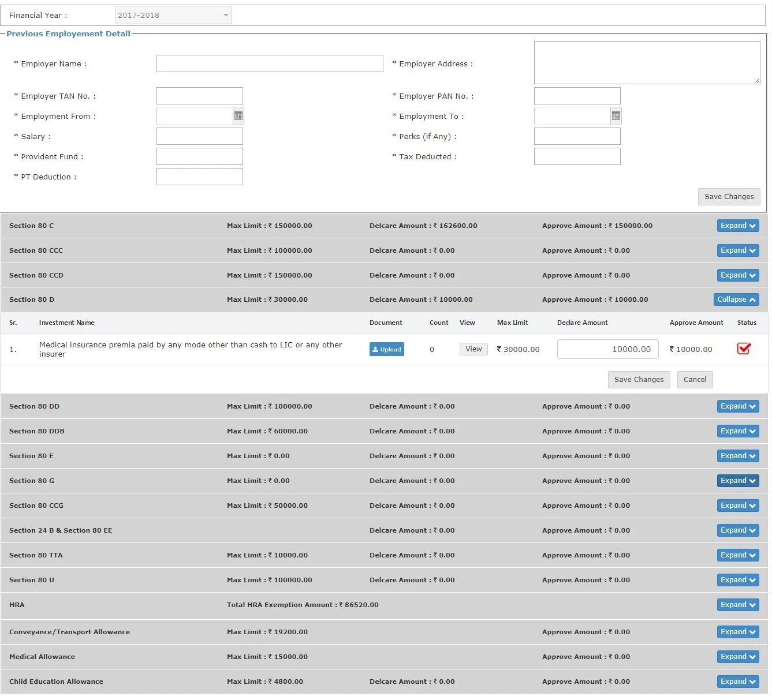Click the Declare Amount column header
Image resolution: width=772 pixels, height=700 pixels.
pyautogui.click(x=582, y=323)
